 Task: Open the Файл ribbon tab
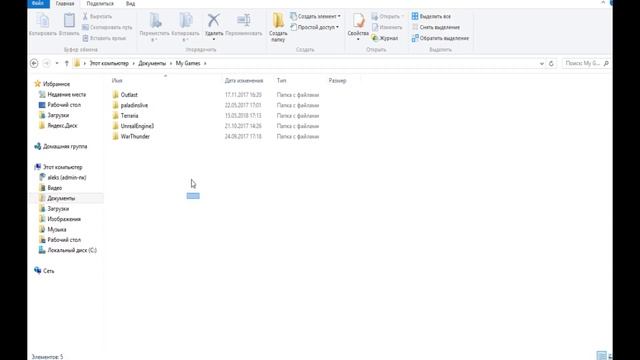coord(38,3)
